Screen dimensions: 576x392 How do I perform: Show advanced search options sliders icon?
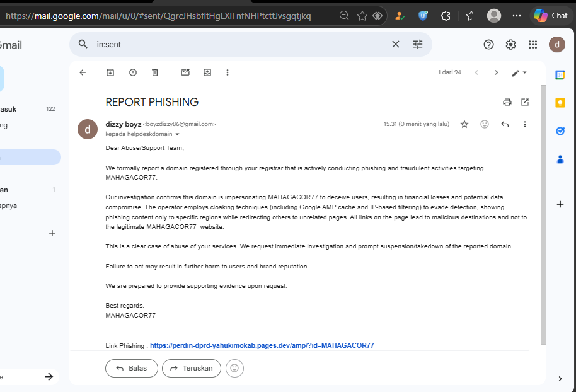coord(418,45)
